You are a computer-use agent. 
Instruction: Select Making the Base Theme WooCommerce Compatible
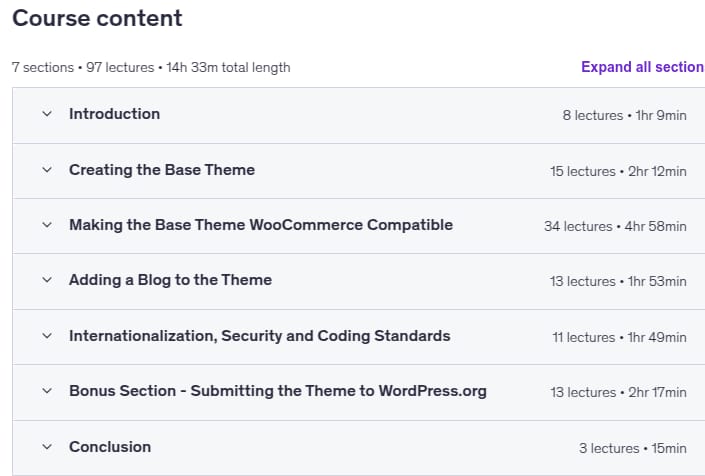[261, 225]
